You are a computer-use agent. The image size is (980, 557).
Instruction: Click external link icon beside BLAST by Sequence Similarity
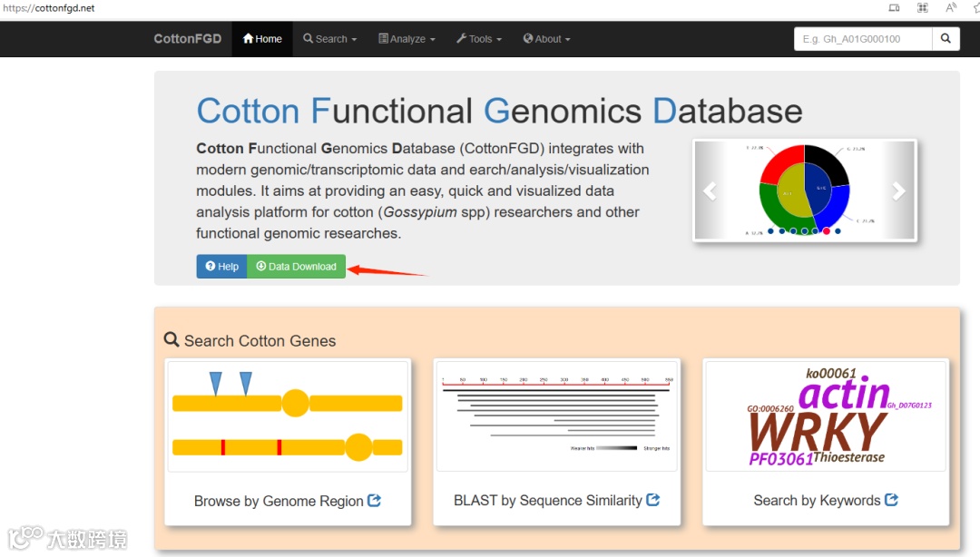[x=652, y=500]
